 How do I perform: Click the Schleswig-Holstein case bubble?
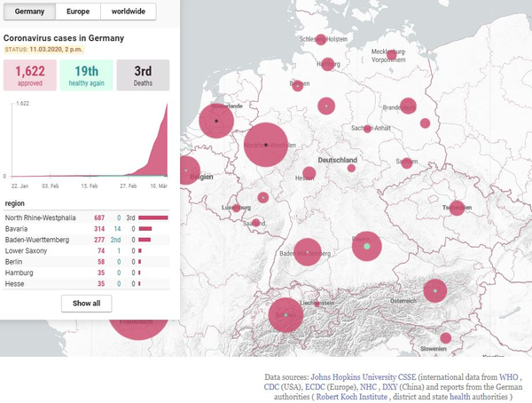[x=320, y=39]
